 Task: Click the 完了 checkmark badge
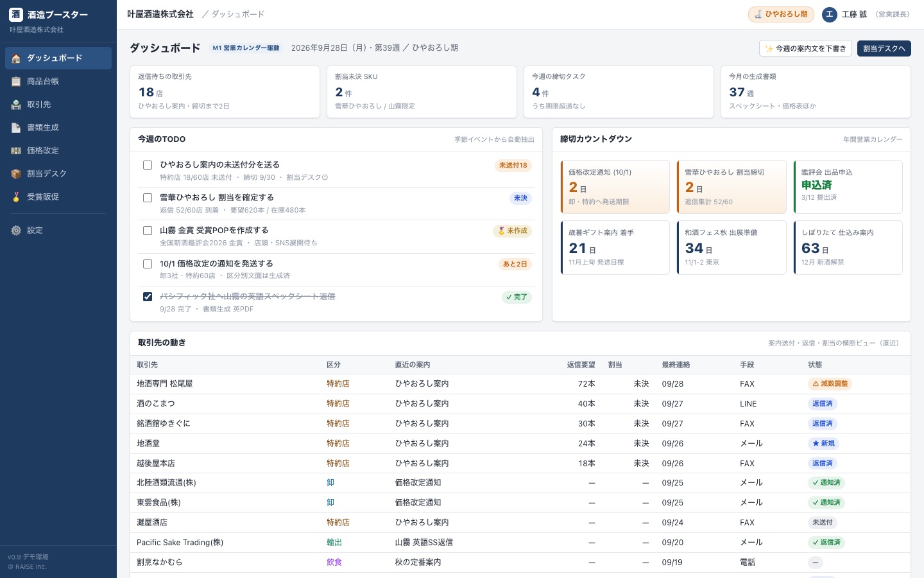[517, 297]
